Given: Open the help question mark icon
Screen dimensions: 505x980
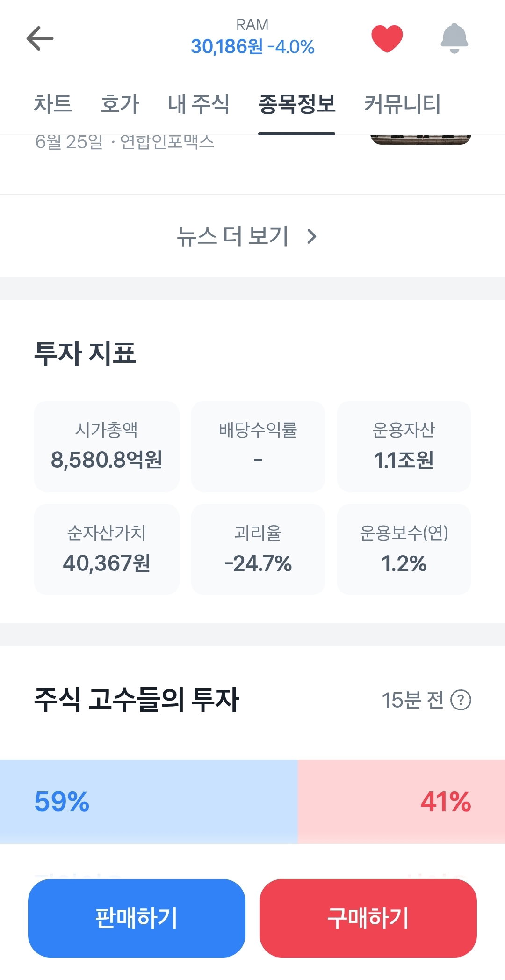Looking at the screenshot, I should tap(461, 700).
